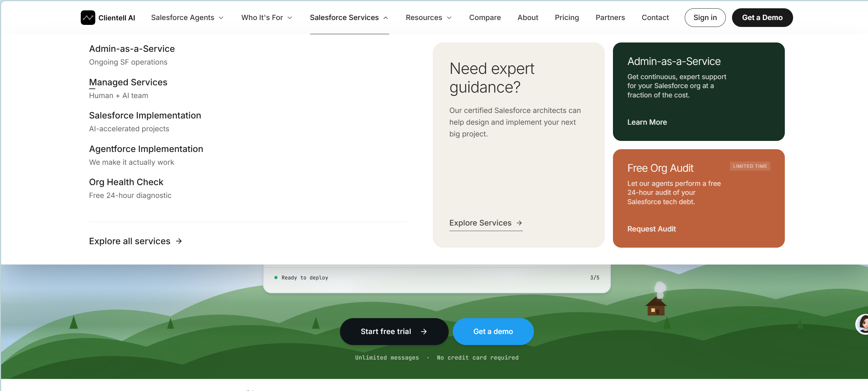This screenshot has height=391, width=868.
Task: Click Explore Services in guidance card
Action: pyautogui.click(x=486, y=223)
